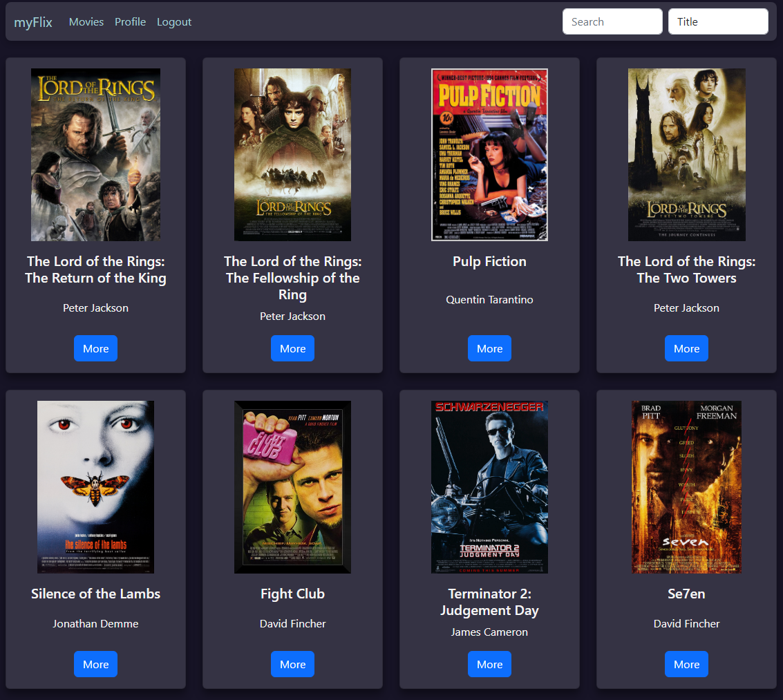This screenshot has width=783, height=700.
Task: Click inside the Search field
Action: click(x=612, y=21)
